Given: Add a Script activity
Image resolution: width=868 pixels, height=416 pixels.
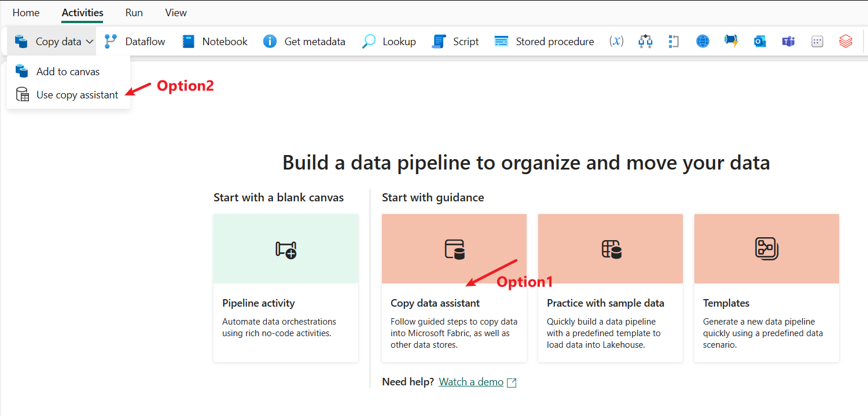Looking at the screenshot, I should coord(455,42).
